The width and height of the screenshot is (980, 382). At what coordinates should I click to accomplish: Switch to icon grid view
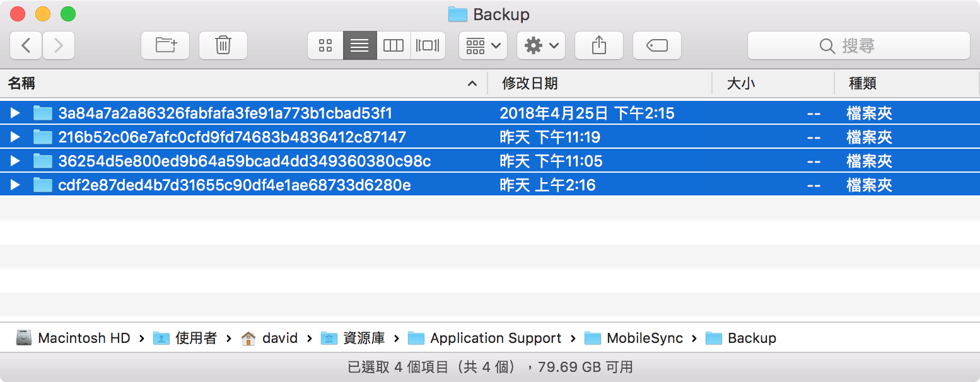(325, 45)
